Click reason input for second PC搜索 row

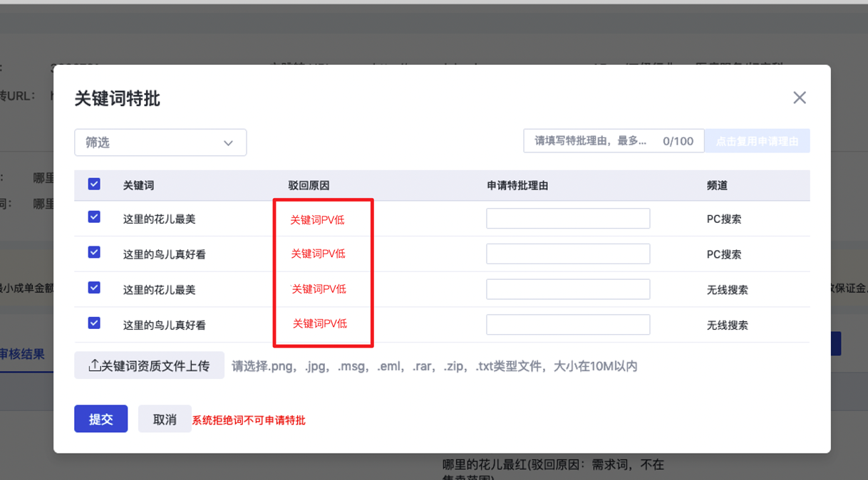[567, 254]
